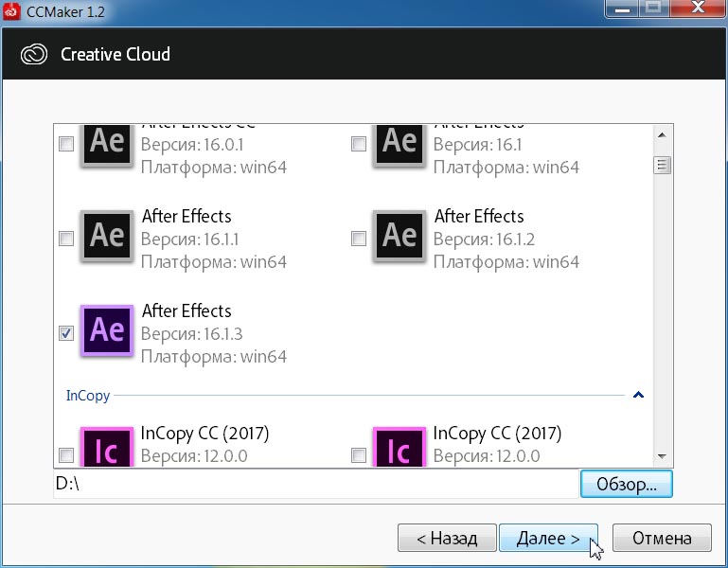Click the right InCopy CC (2017) title
The image size is (728, 568).
tap(497, 434)
